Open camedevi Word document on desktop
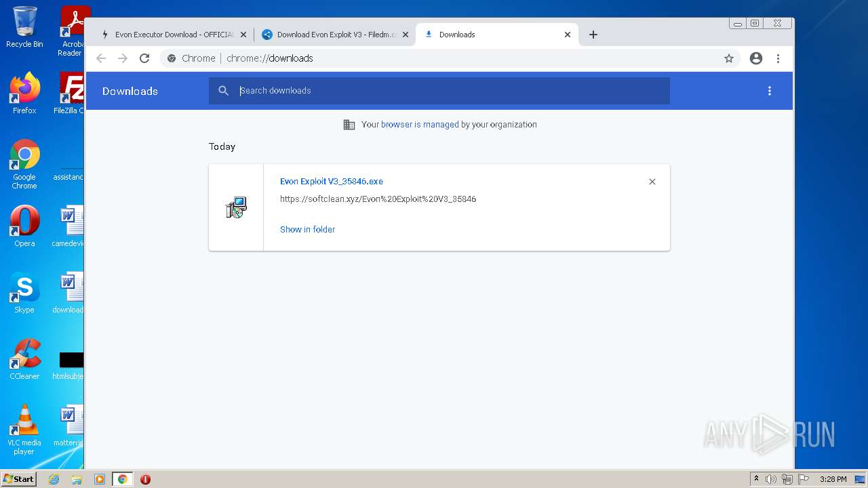Image resolution: width=868 pixels, height=488 pixels. pyautogui.click(x=69, y=226)
